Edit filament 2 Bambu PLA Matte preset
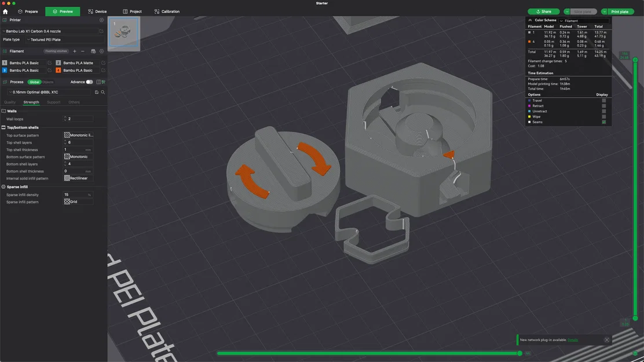644x362 pixels. click(x=103, y=63)
